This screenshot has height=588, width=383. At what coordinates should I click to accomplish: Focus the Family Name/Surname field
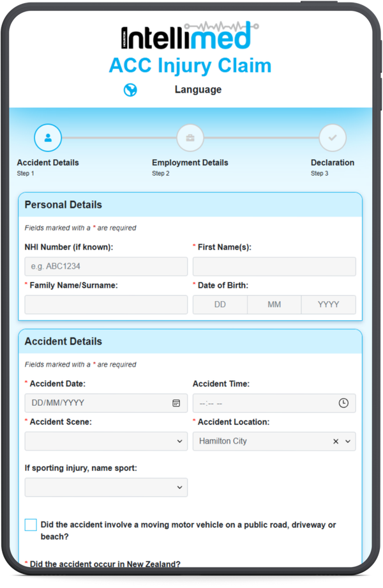click(106, 304)
